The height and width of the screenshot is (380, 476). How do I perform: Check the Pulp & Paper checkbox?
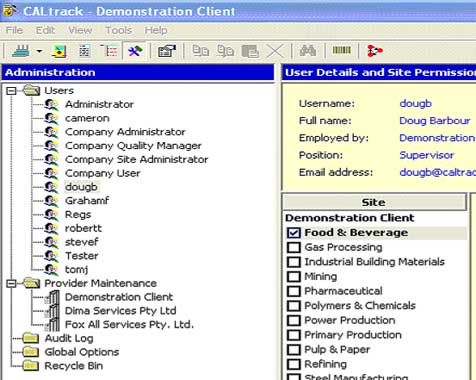click(294, 350)
